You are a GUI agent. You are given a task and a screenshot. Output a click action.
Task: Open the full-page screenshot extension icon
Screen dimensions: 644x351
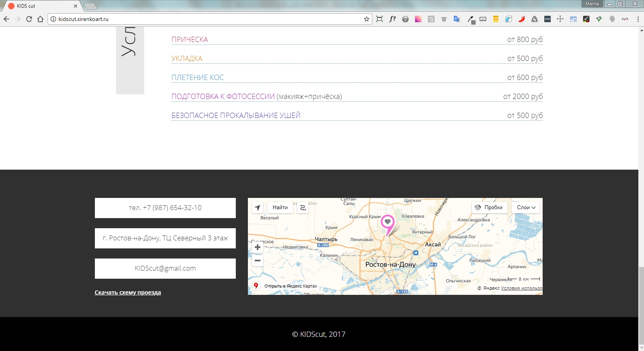(380, 19)
